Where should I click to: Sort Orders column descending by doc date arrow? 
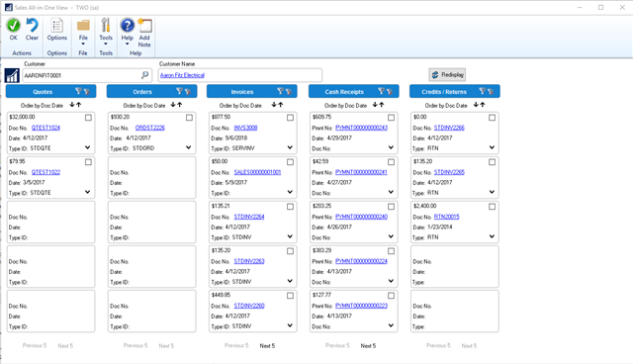point(173,105)
